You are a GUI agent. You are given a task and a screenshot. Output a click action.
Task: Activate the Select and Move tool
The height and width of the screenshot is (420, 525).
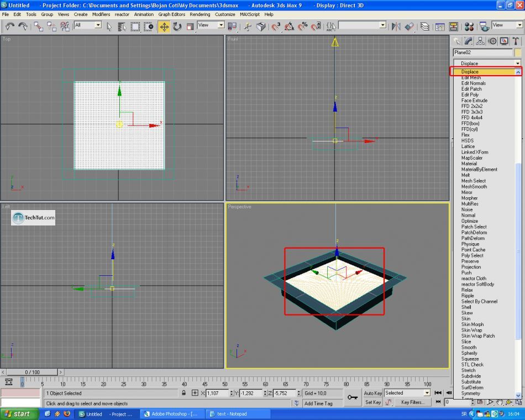coord(164,27)
